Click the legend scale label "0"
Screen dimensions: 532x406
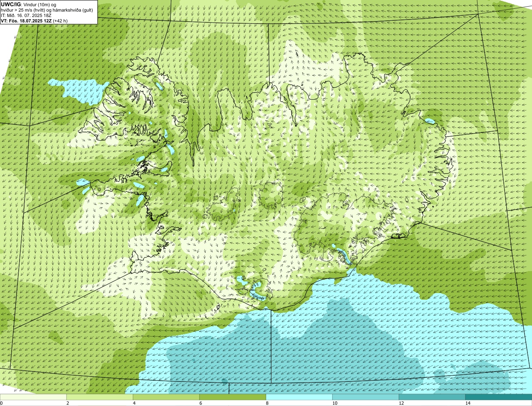pos(1,403)
